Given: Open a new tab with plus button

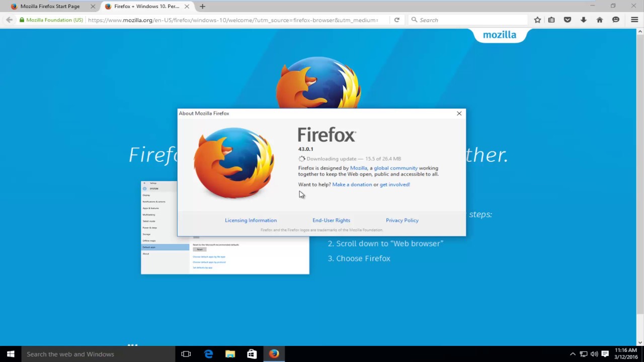Looking at the screenshot, I should [x=202, y=7].
